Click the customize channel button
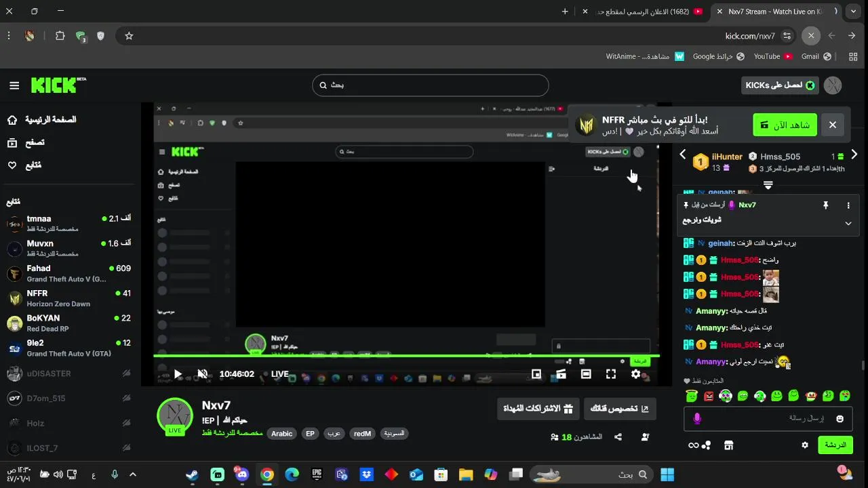 [x=620, y=409]
